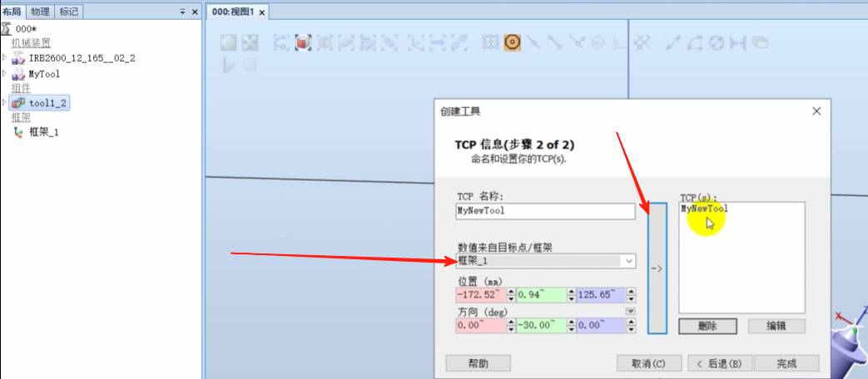Pick the angle measurement icon
The width and height of the screenshot is (868, 379).
tap(695, 42)
